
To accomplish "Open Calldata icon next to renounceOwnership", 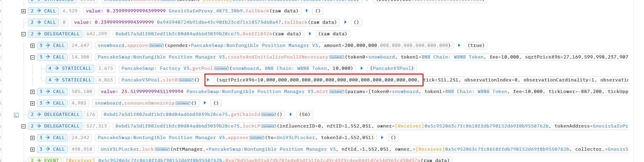I will coord(183,103).
